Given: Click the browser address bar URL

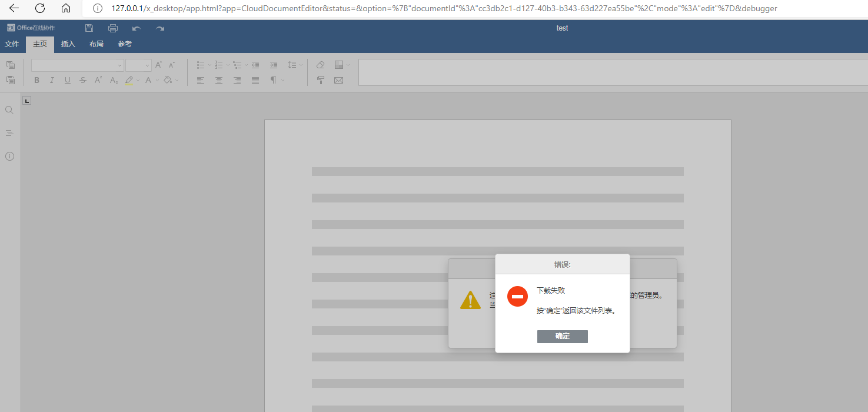Looking at the screenshot, I should 444,8.
